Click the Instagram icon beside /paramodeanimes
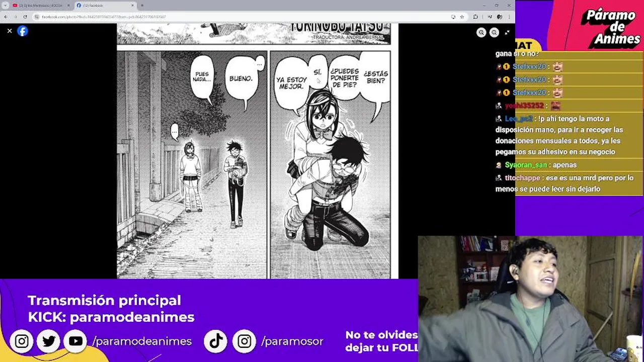Screen dimensions: 644x362 point(22,341)
